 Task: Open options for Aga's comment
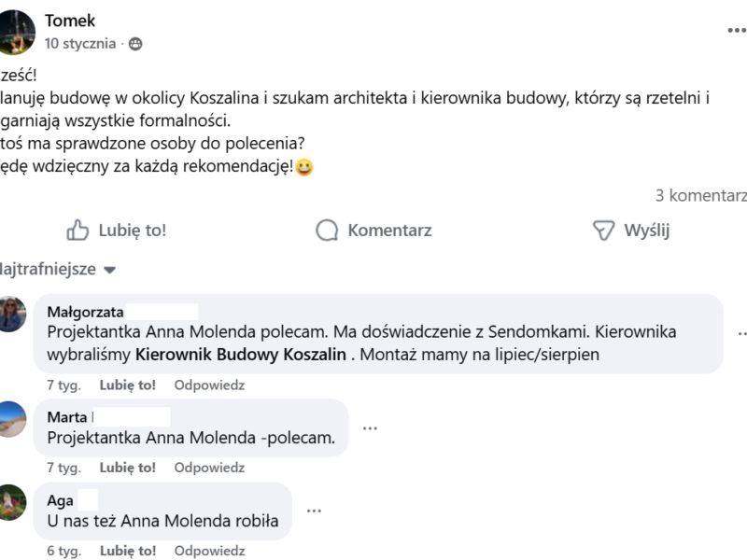pos(315,511)
